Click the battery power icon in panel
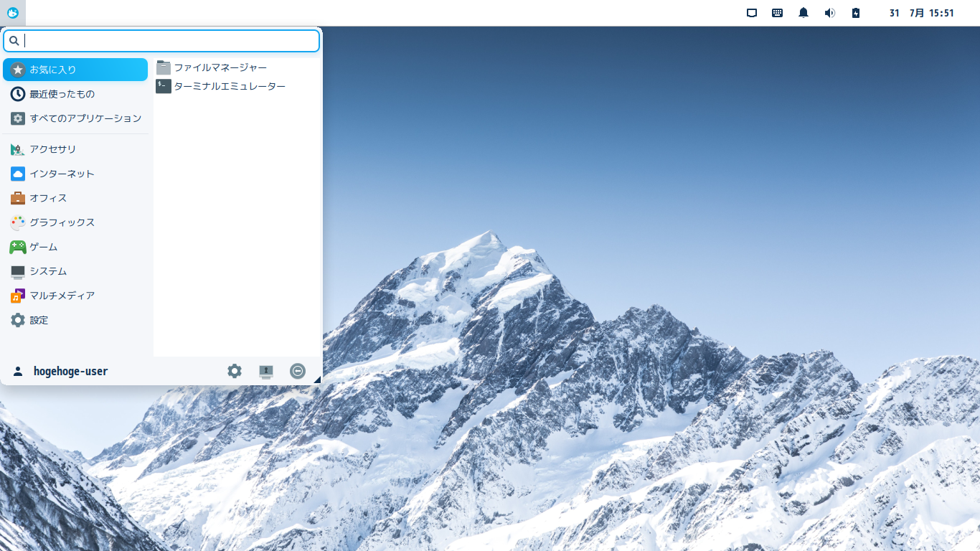 coord(856,13)
